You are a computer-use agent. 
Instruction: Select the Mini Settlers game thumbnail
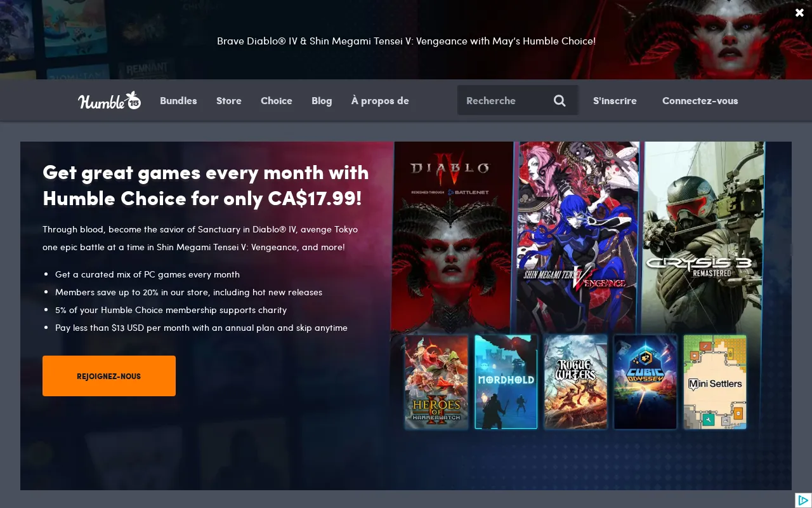pyautogui.click(x=715, y=382)
